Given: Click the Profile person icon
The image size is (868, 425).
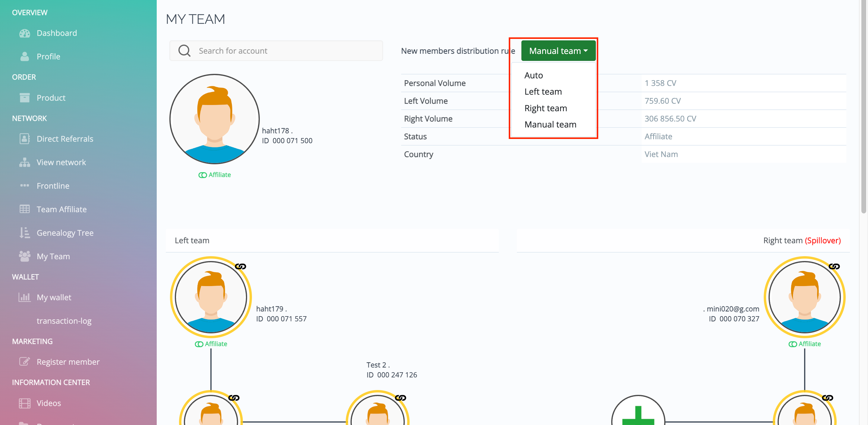Looking at the screenshot, I should click(25, 56).
